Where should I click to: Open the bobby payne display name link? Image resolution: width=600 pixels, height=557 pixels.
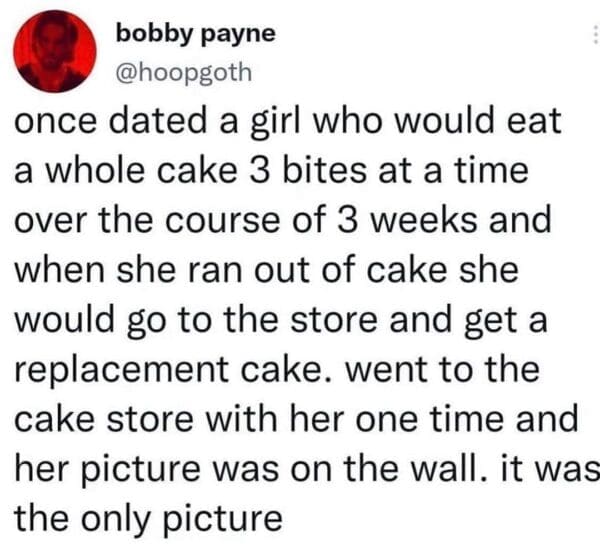195,33
